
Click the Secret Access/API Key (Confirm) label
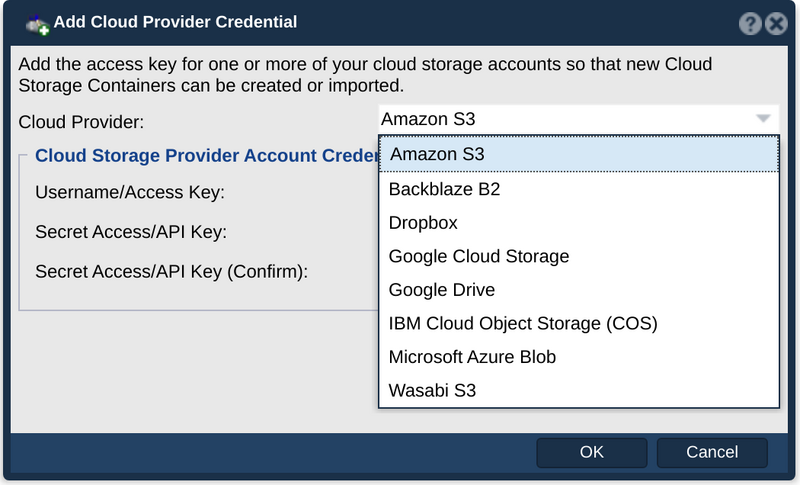[x=171, y=272]
